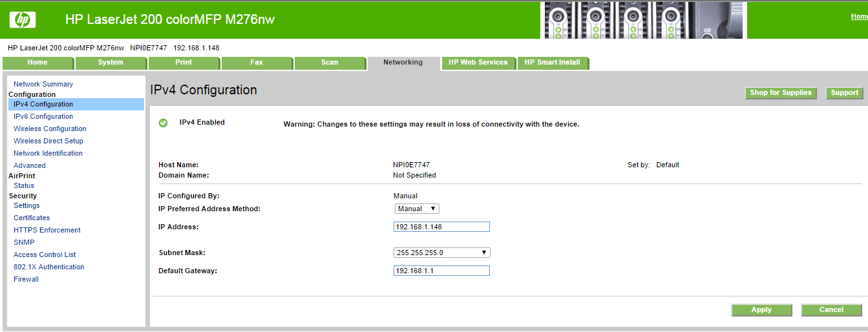
Task: Click the Support button
Action: point(845,93)
